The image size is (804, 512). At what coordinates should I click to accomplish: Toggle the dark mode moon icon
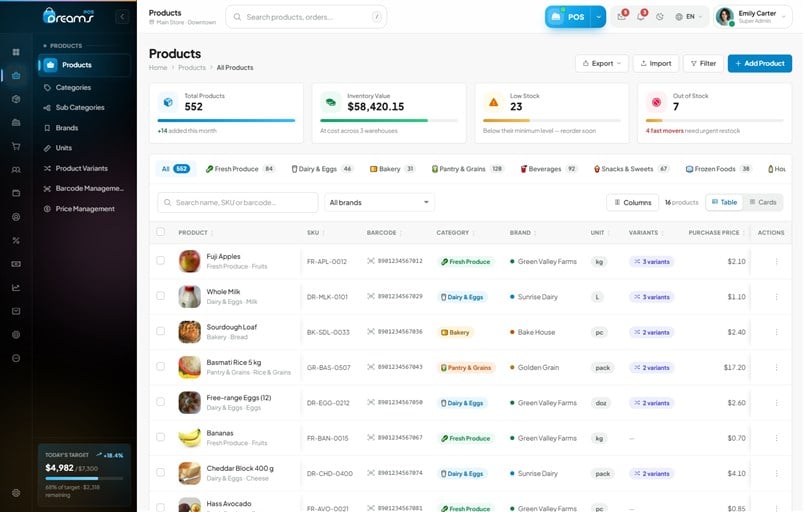pyautogui.click(x=660, y=17)
